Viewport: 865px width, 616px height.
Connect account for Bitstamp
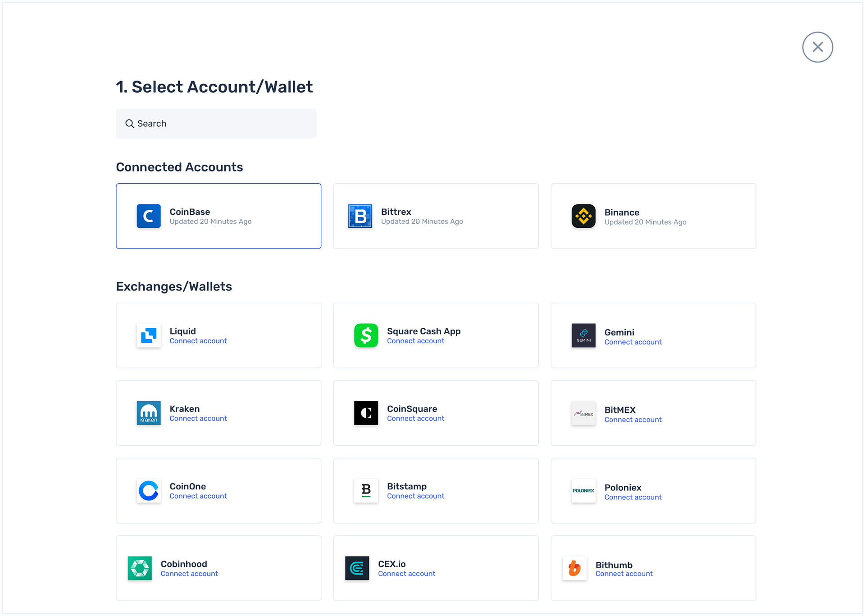pyautogui.click(x=415, y=496)
